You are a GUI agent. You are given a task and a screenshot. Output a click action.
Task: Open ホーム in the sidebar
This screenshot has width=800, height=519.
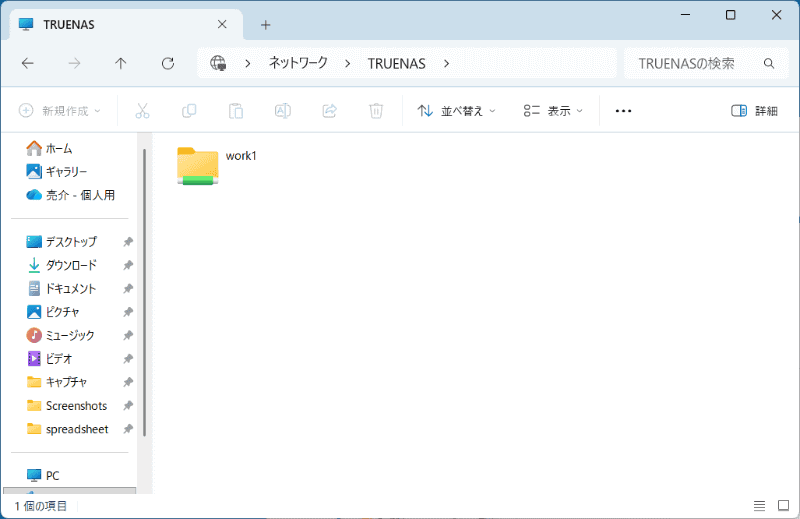coord(49,149)
